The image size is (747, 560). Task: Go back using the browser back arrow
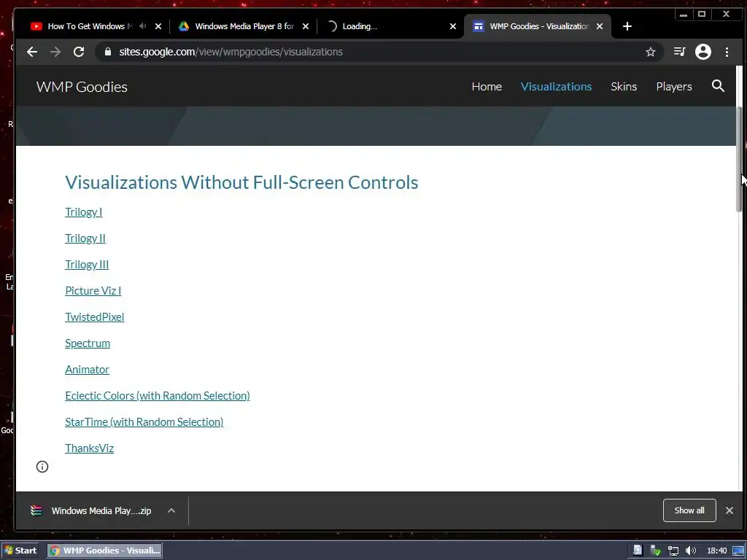[32, 52]
